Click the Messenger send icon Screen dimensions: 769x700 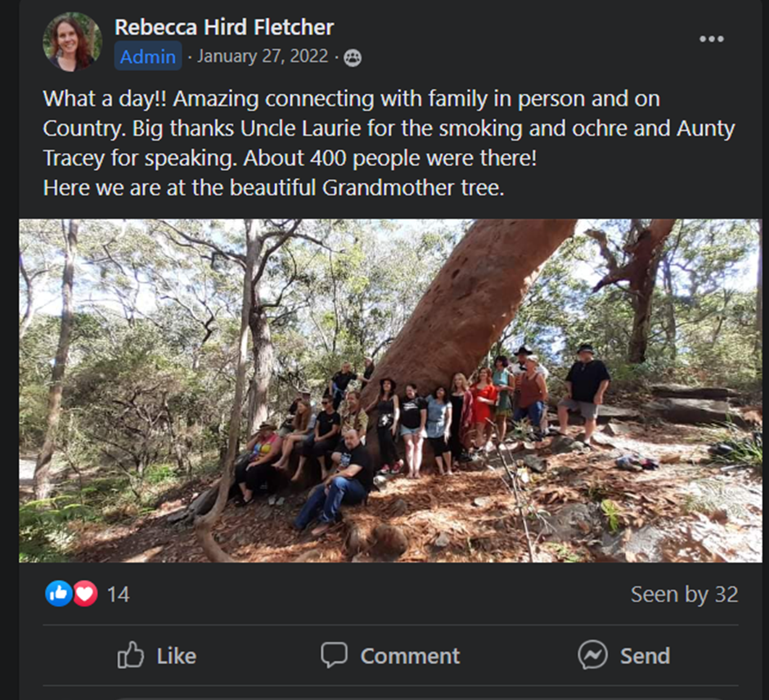(x=592, y=655)
